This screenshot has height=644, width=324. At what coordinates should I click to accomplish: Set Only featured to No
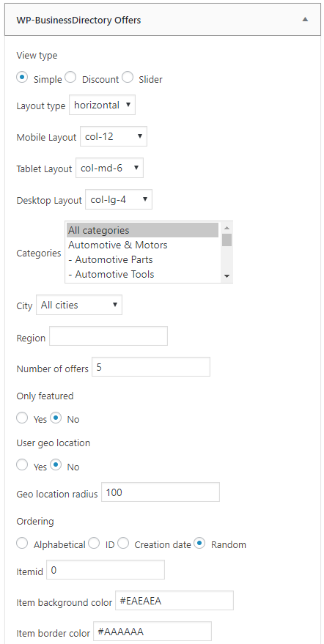[x=56, y=418]
